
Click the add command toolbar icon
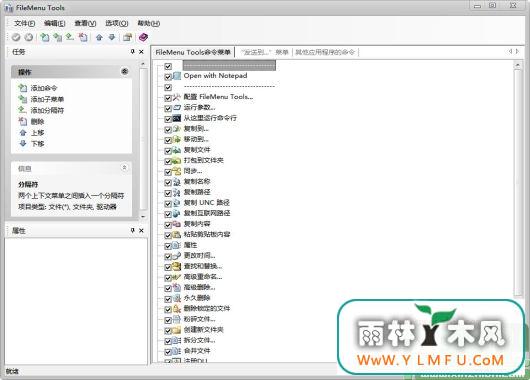click(x=45, y=37)
